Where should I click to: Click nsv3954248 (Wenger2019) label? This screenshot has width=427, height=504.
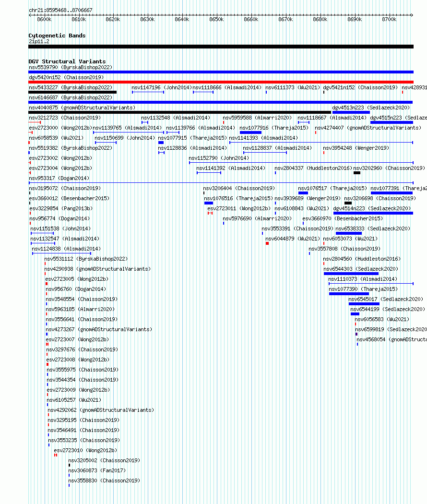pyautogui.click(x=356, y=148)
